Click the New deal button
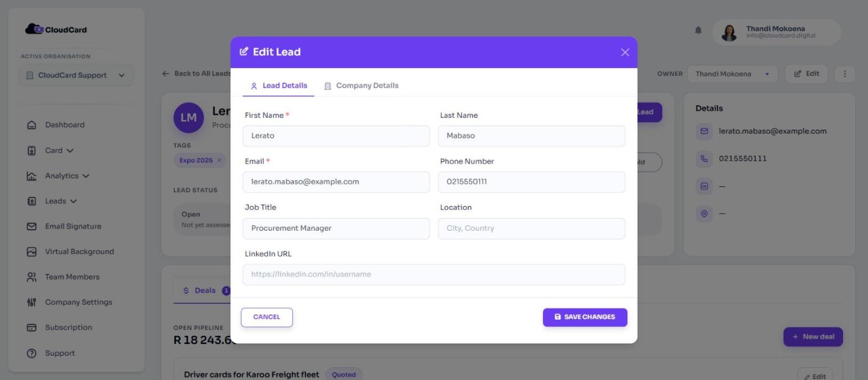This screenshot has height=380, width=868. [x=813, y=337]
